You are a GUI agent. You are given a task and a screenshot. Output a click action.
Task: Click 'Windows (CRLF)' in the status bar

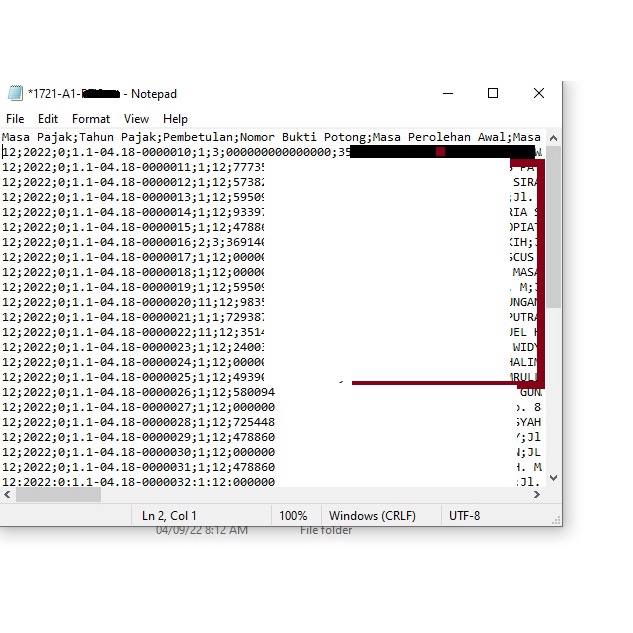[372, 516]
